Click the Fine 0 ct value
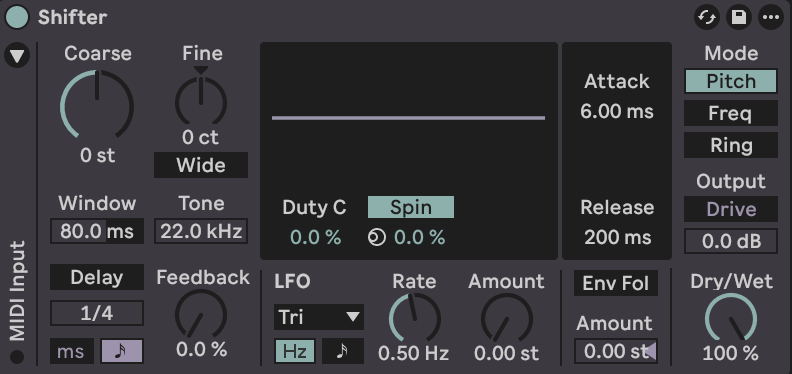This screenshot has height=374, width=792. [x=201, y=137]
